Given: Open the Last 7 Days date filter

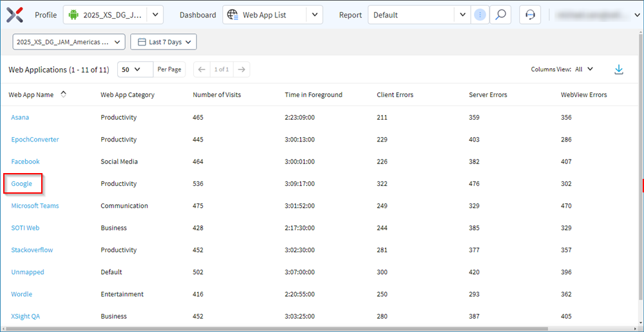Looking at the screenshot, I should (164, 42).
